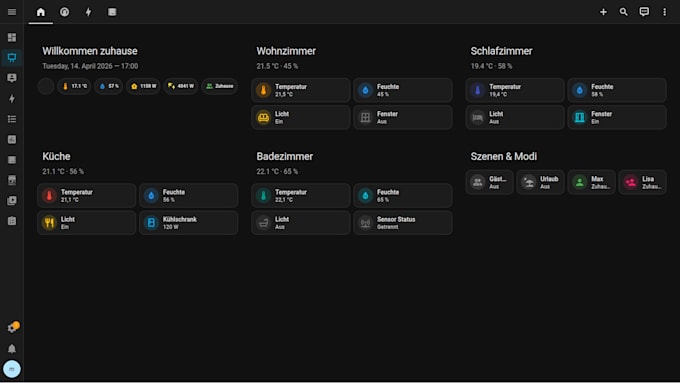Screen dimensions: 680x383
Task: Click the Schlafzimmer open window icon
Action: coord(579,118)
